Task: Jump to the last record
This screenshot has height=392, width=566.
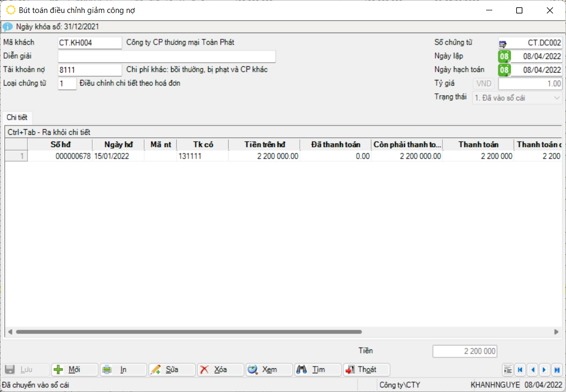Action: pyautogui.click(x=557, y=370)
